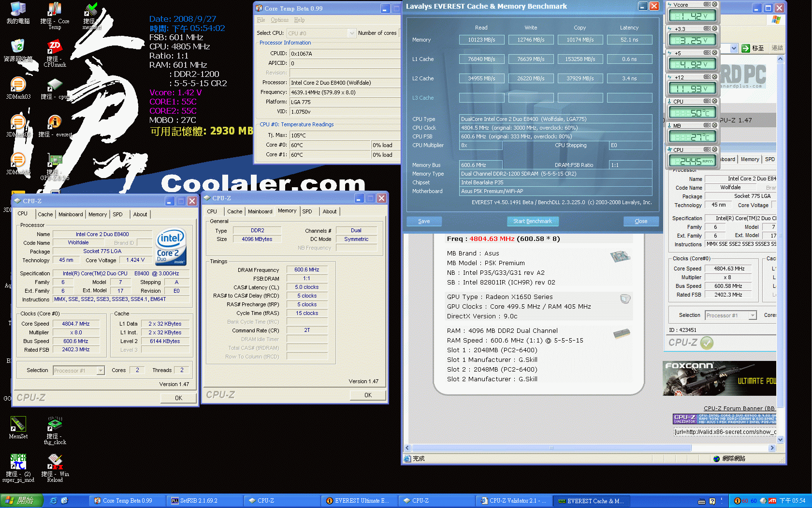Close the CPU fan RPM gadget
Screen dimensions: 812x508
click(714, 149)
